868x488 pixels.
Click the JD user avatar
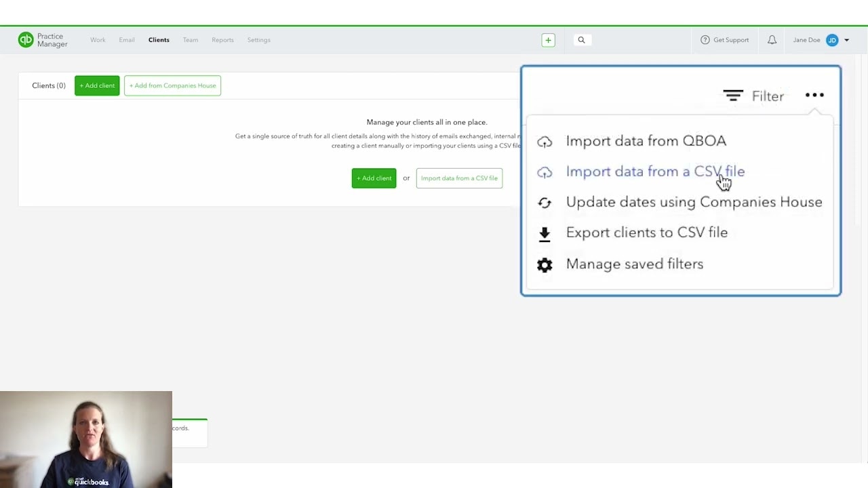(832, 40)
